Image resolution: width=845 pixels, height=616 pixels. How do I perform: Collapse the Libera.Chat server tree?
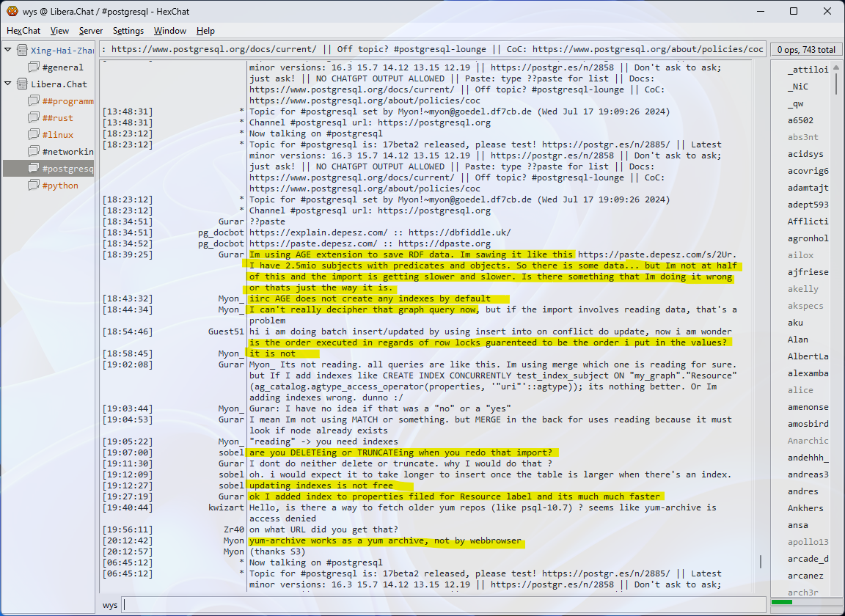[8, 84]
